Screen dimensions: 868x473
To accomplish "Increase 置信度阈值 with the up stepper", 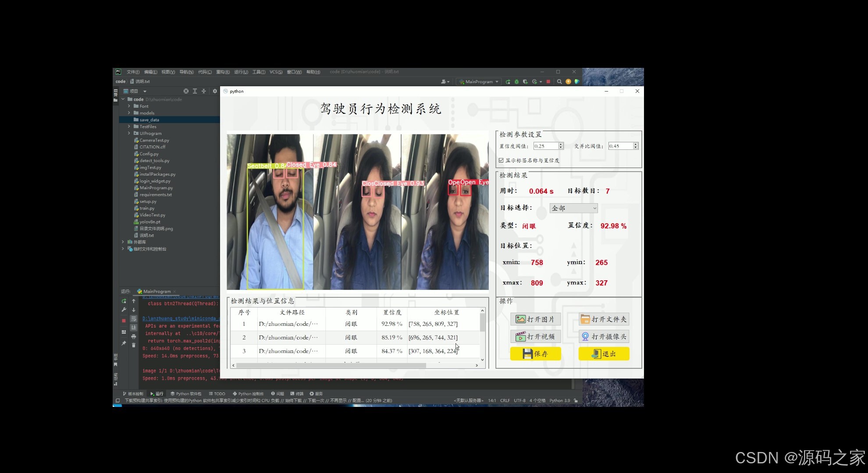I will click(560, 144).
